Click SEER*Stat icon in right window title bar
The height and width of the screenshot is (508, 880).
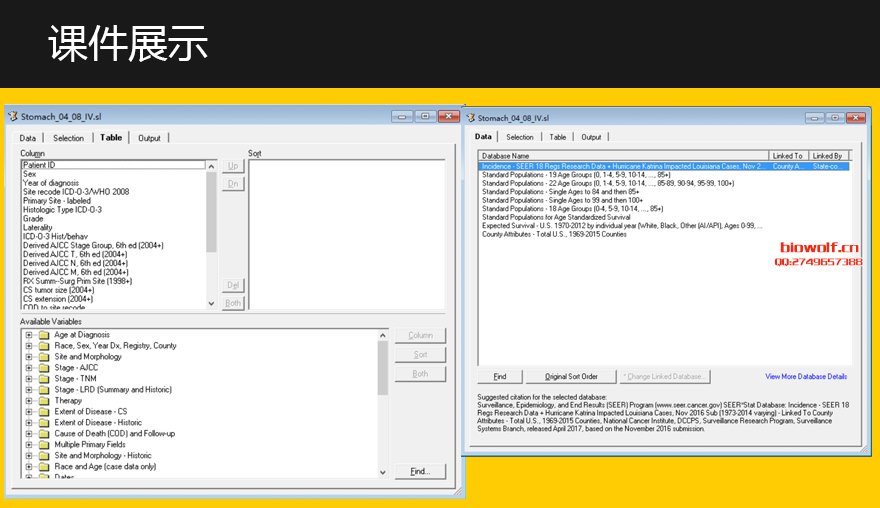(470, 118)
